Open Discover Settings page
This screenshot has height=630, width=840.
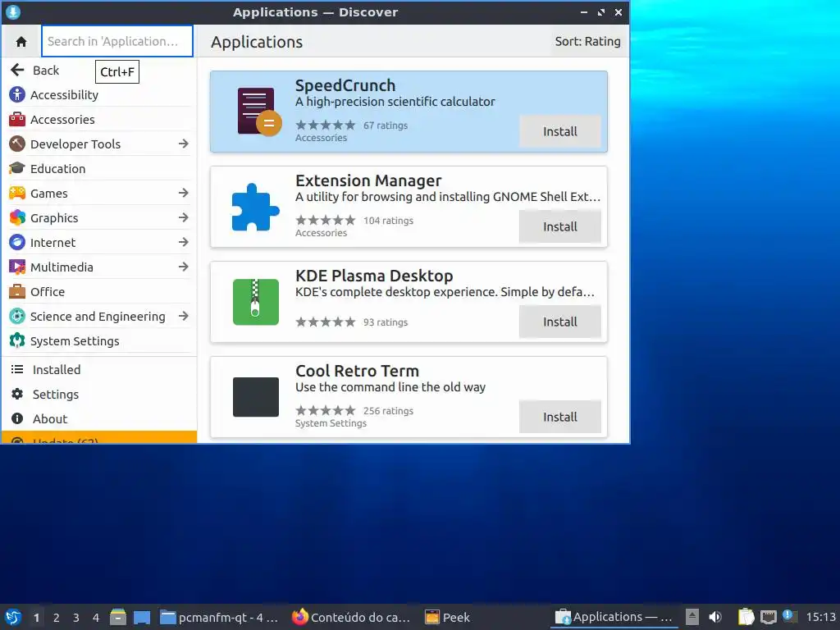(99, 395)
